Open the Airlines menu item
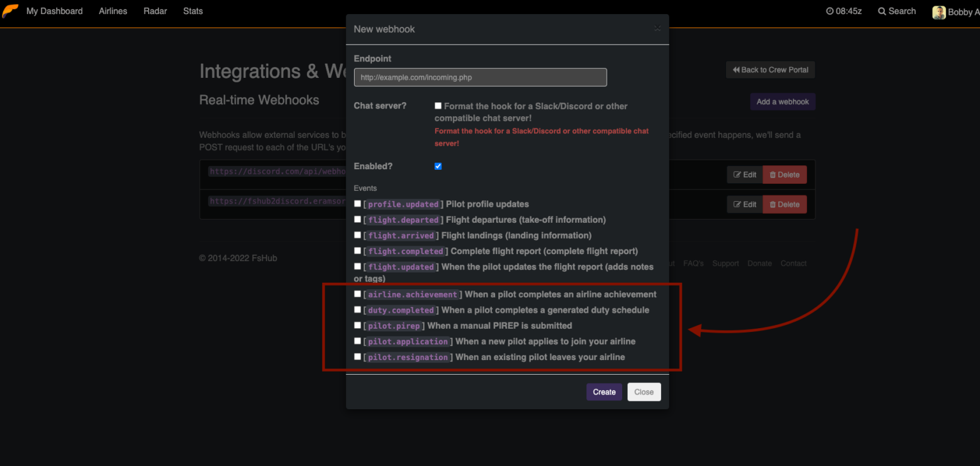 [x=113, y=11]
